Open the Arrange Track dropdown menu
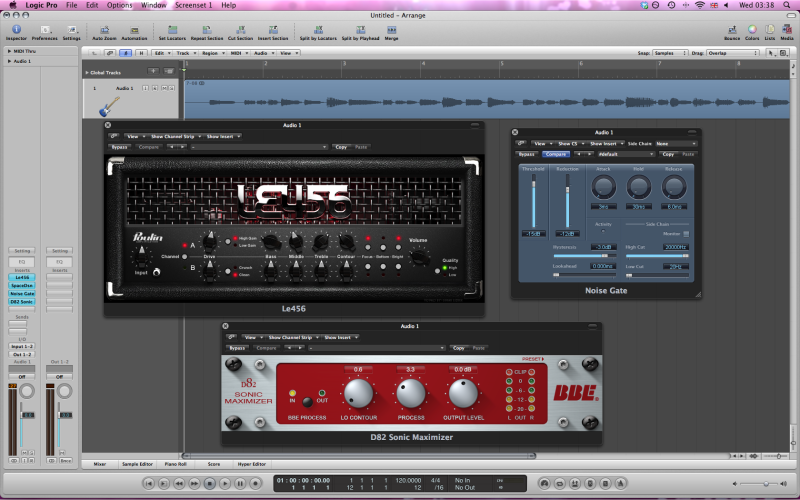 (x=186, y=53)
